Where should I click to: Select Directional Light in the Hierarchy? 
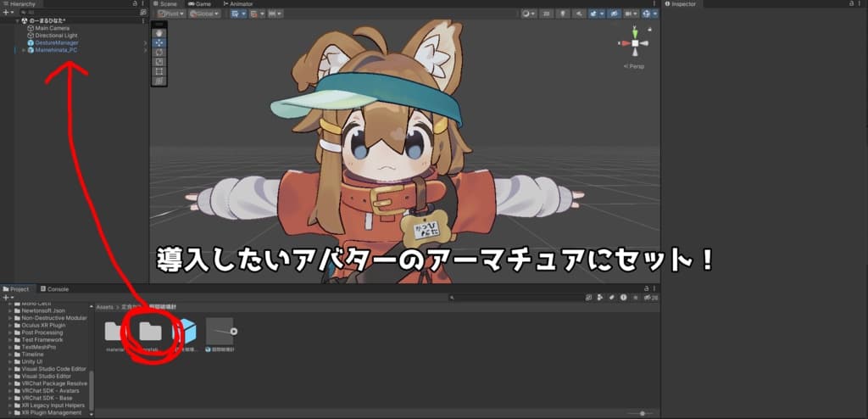click(56, 35)
